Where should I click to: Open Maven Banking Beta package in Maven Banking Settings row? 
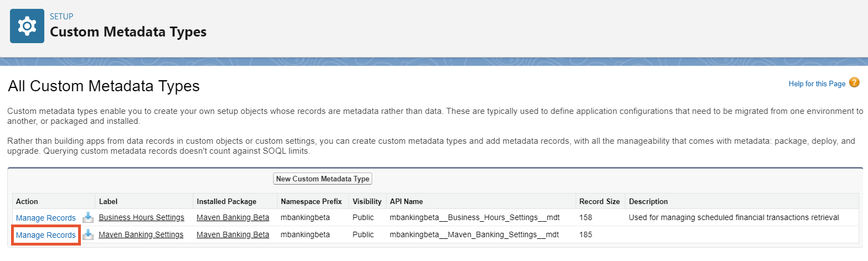233,234
